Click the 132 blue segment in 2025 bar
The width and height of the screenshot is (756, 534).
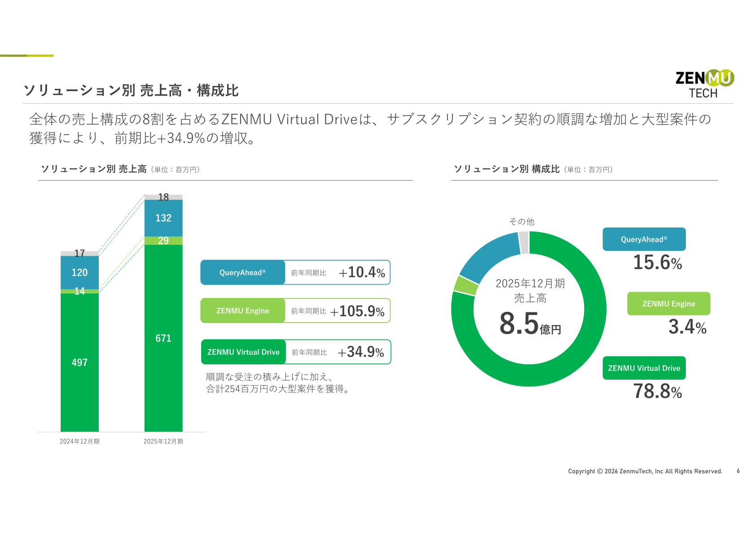pyautogui.click(x=163, y=218)
